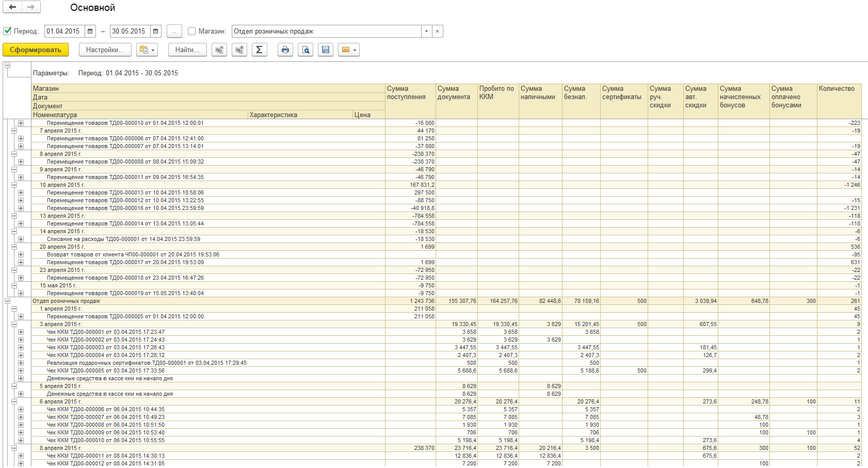Open calendar for period end date

pyautogui.click(x=156, y=31)
